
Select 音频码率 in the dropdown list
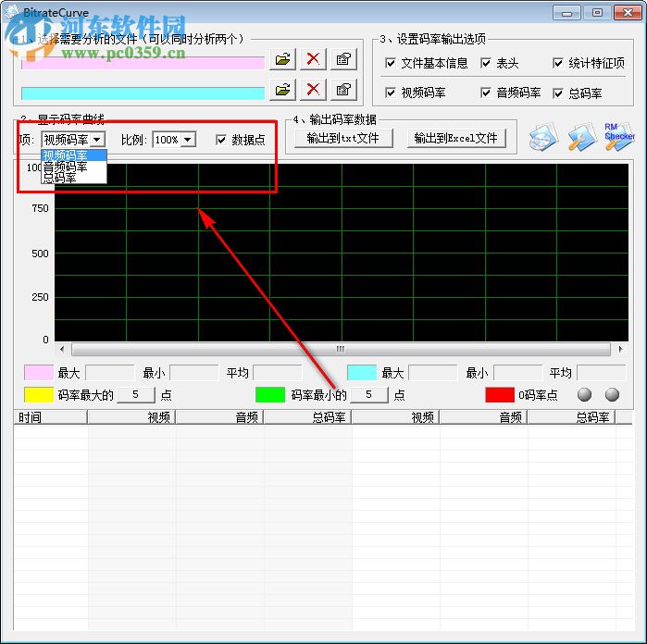(74, 167)
